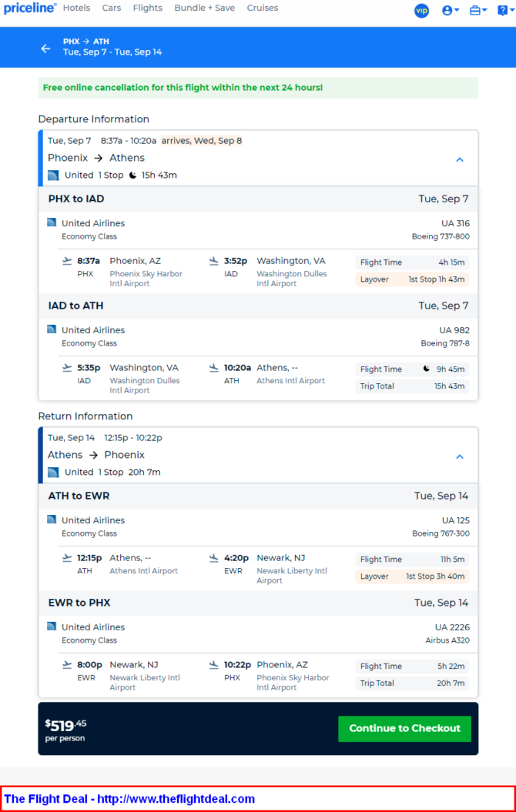Open the My Trips suitcase dropdown

[478, 10]
